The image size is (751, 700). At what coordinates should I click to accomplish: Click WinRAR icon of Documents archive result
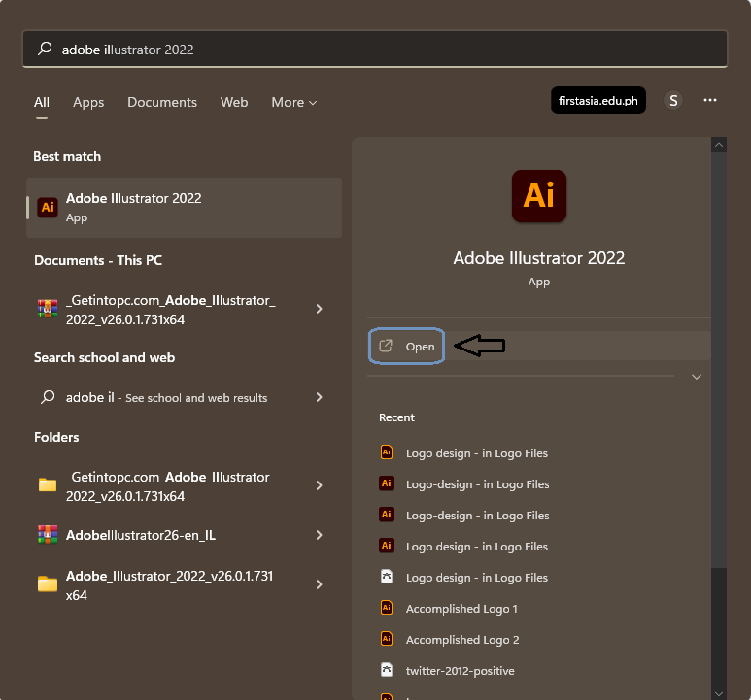coord(48,309)
